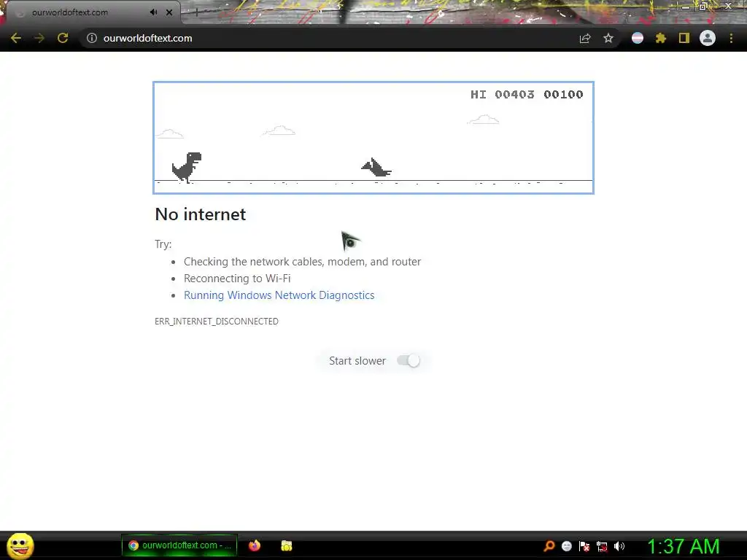
Task: Open the profile avatar menu
Action: click(708, 38)
